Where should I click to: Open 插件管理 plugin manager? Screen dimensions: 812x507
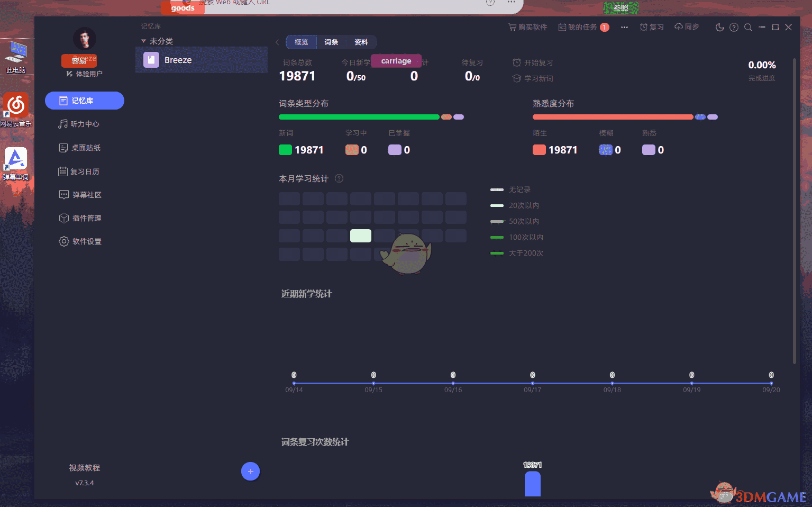85,218
